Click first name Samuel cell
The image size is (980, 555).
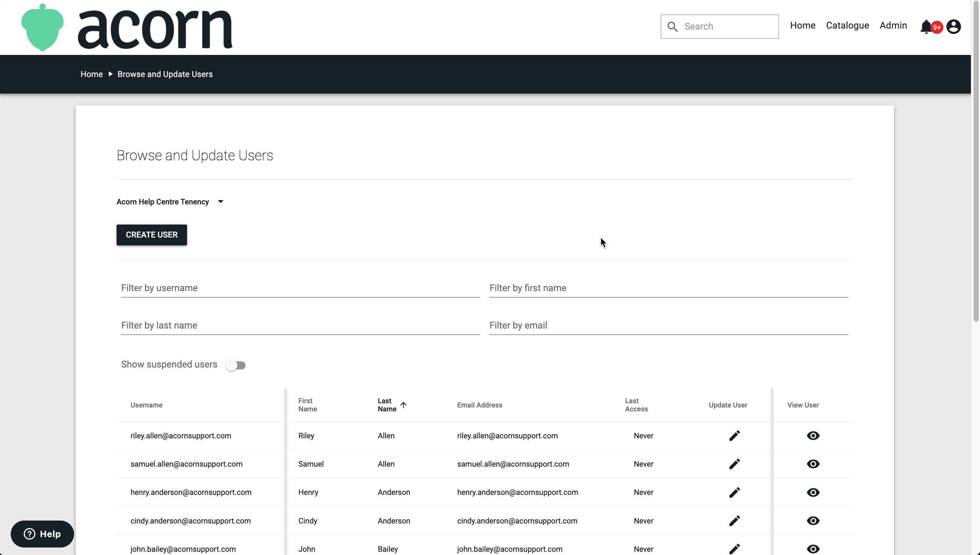click(311, 464)
